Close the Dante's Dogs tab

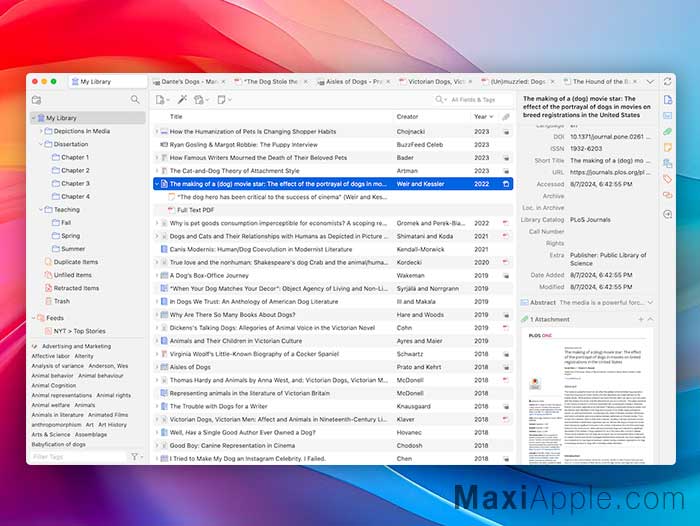click(223, 82)
